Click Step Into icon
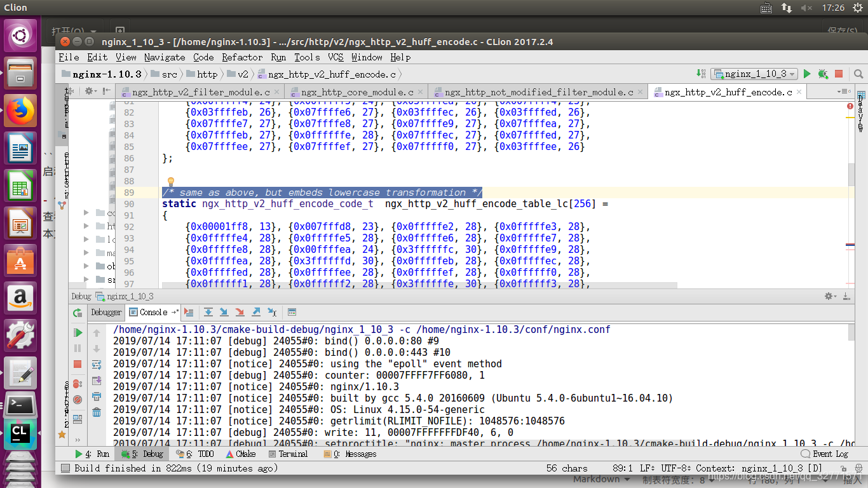Viewport: 868px width, 488px height. pos(224,312)
